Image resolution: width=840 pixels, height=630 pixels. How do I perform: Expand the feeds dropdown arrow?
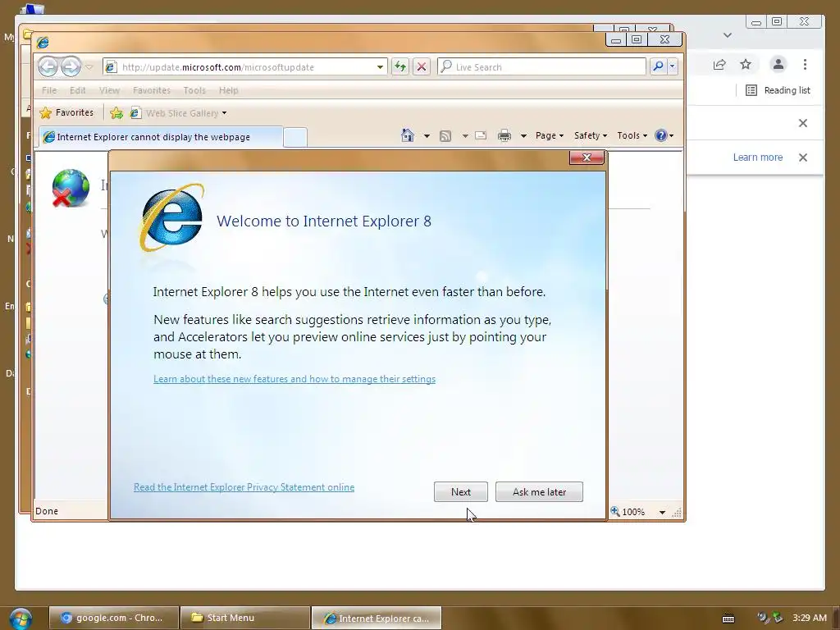point(465,136)
